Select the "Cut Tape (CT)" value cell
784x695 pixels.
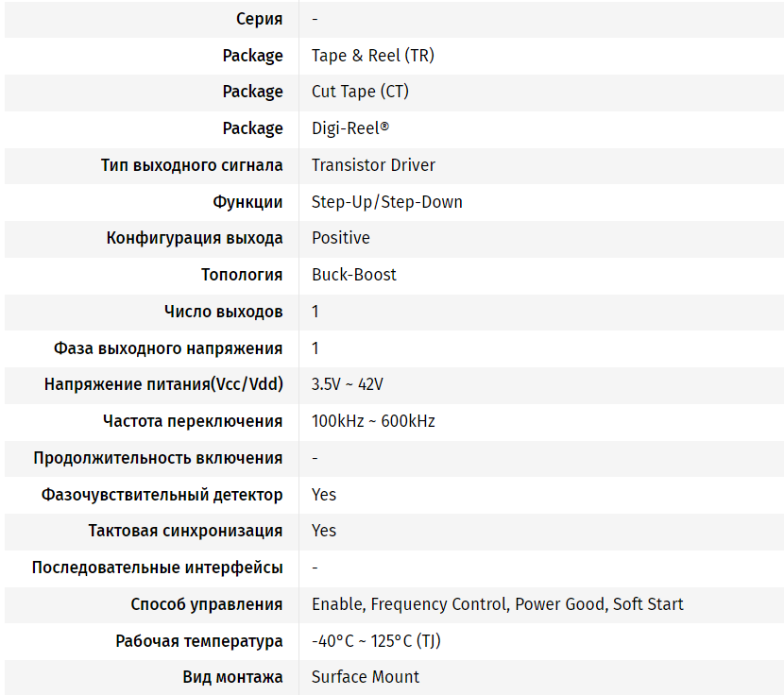tap(360, 92)
